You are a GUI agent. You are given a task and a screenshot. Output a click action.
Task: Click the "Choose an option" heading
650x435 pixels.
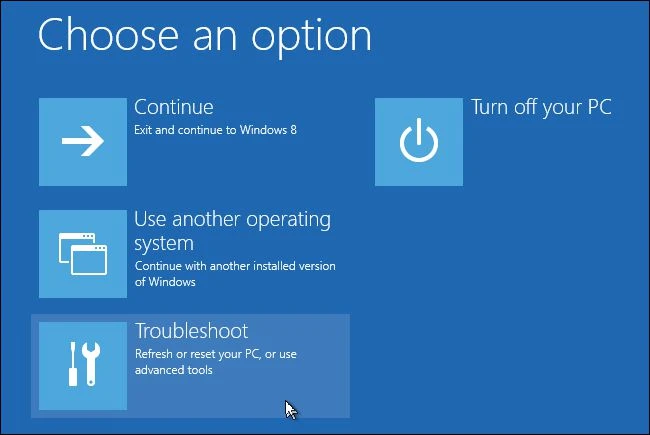[x=205, y=35]
